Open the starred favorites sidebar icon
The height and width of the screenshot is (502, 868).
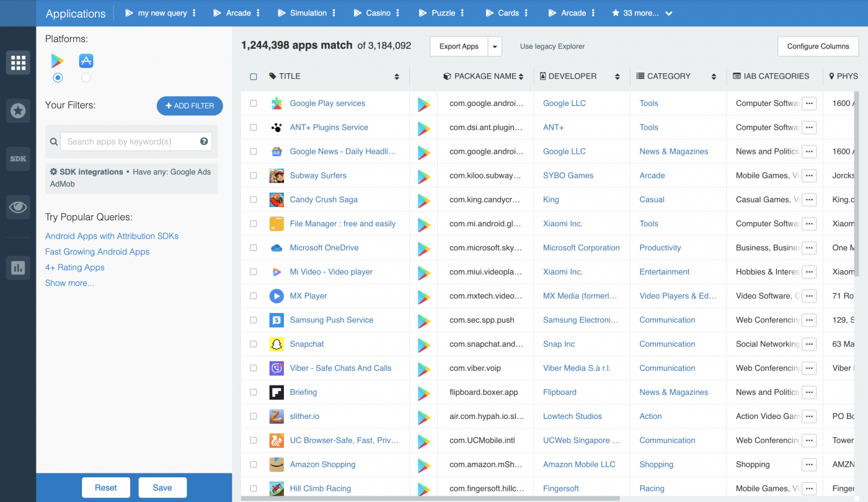[18, 111]
